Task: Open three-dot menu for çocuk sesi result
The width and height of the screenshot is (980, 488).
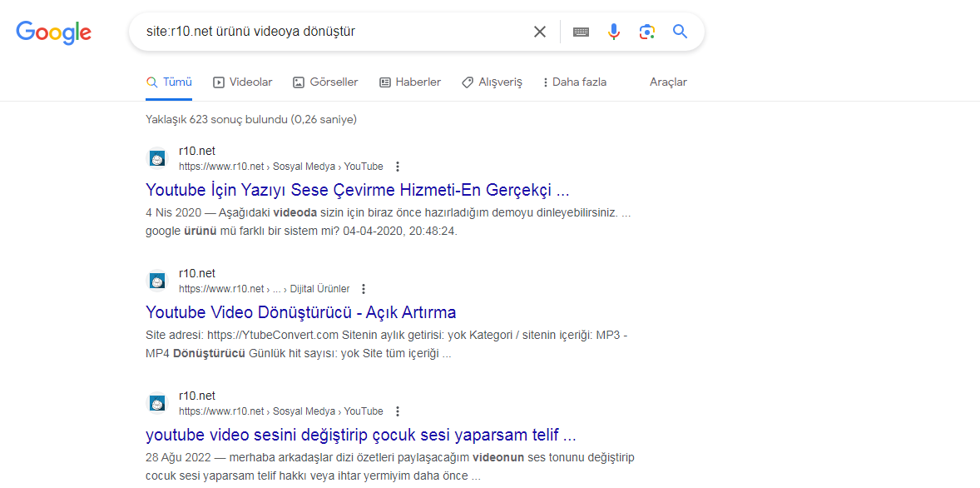Action: point(398,411)
